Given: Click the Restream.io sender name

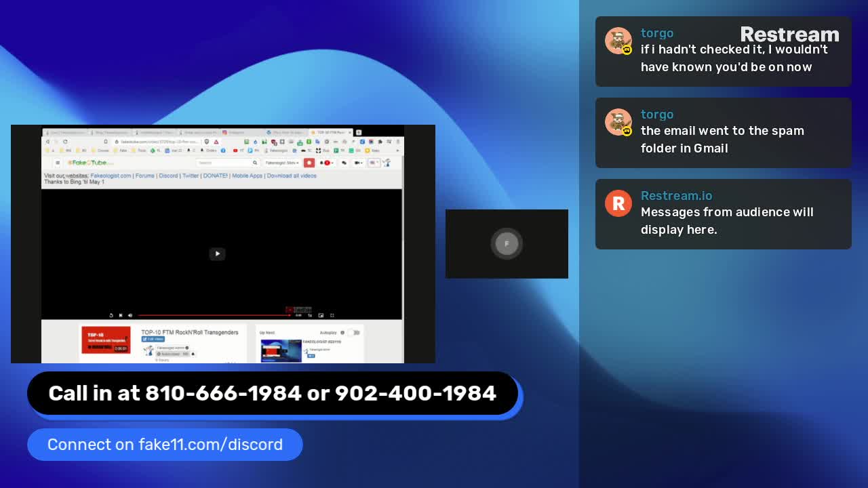Looking at the screenshot, I should point(677,196).
